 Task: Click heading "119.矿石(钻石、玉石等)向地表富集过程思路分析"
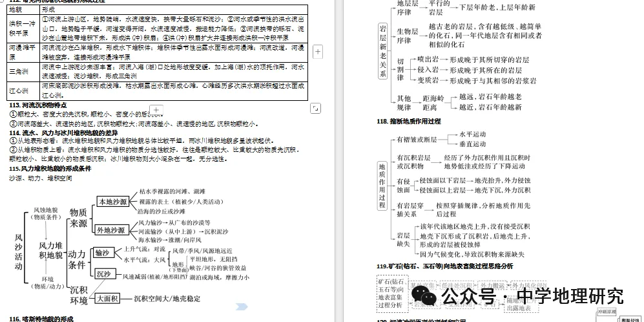[x=445, y=266]
